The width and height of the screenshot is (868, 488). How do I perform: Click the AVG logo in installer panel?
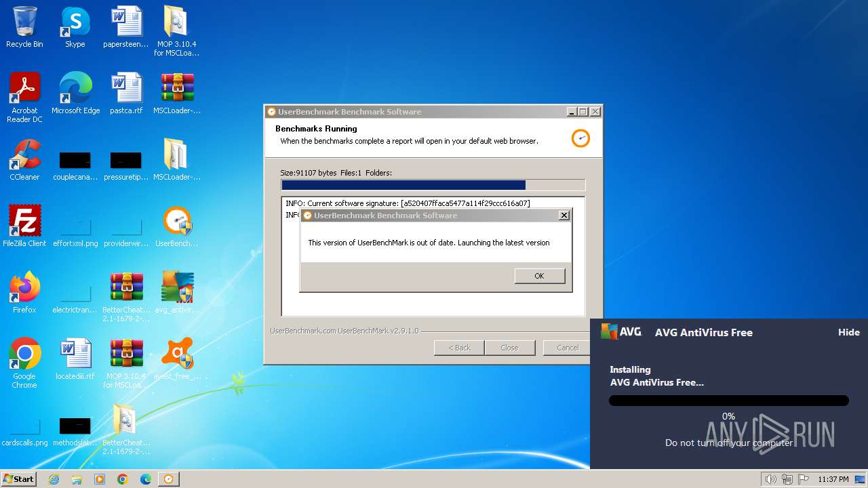pos(621,331)
